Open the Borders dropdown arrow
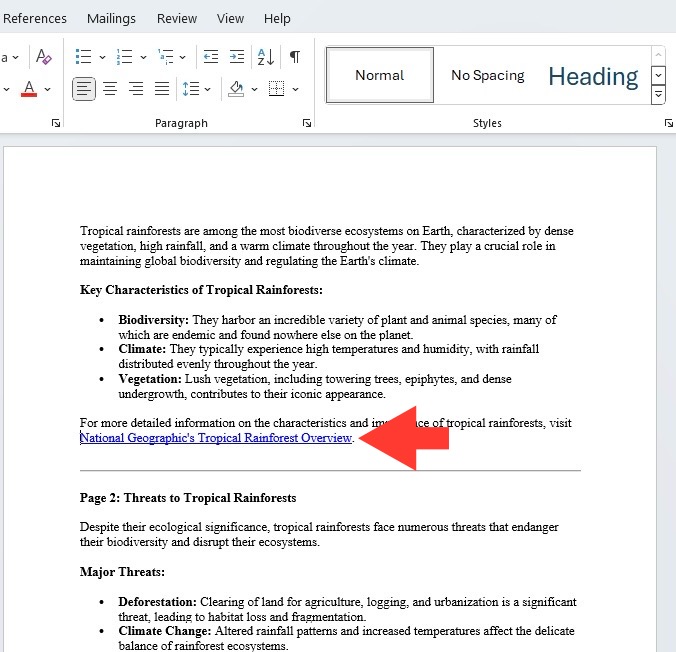 295,89
